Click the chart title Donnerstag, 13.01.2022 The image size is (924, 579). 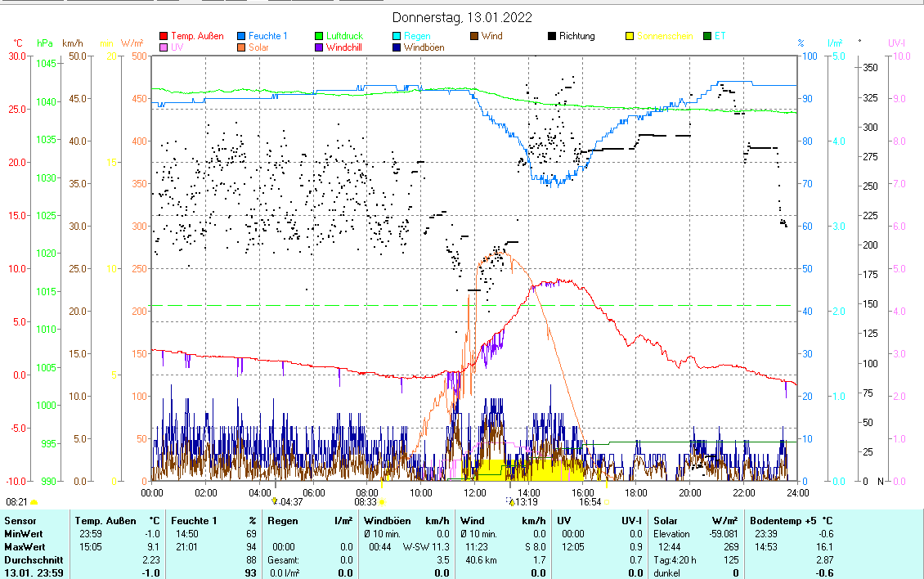pyautogui.click(x=461, y=17)
